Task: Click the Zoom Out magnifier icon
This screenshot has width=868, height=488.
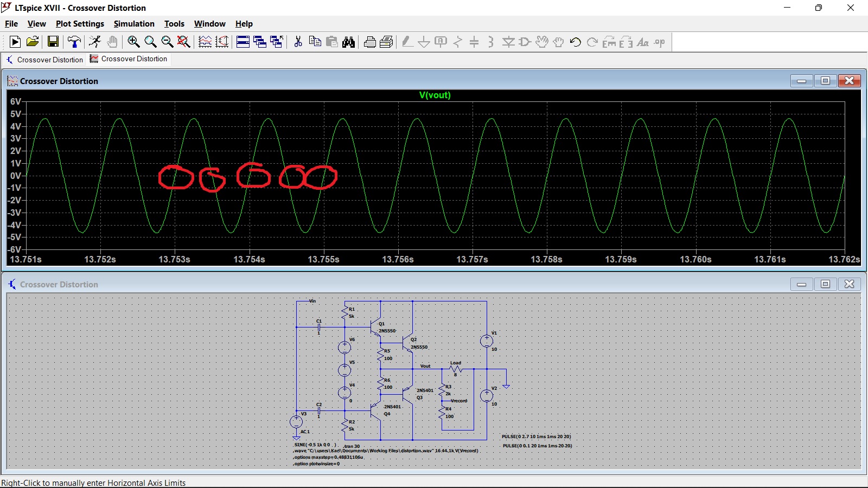Action: (x=167, y=42)
